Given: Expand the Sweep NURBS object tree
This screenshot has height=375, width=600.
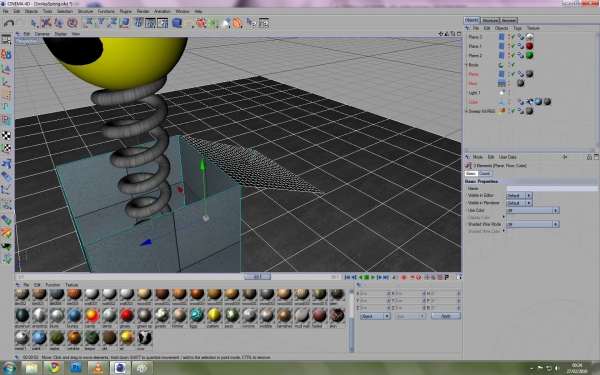Looking at the screenshot, I should click(466, 111).
